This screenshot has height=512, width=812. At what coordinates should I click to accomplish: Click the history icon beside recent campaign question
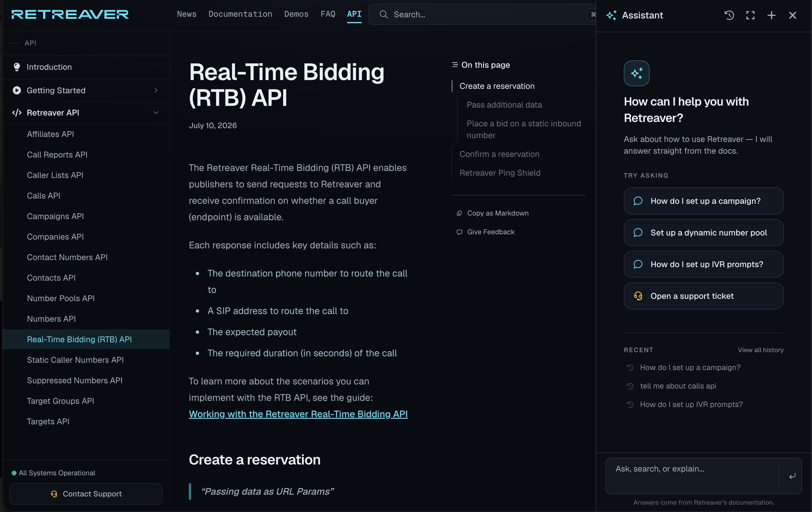pos(630,368)
